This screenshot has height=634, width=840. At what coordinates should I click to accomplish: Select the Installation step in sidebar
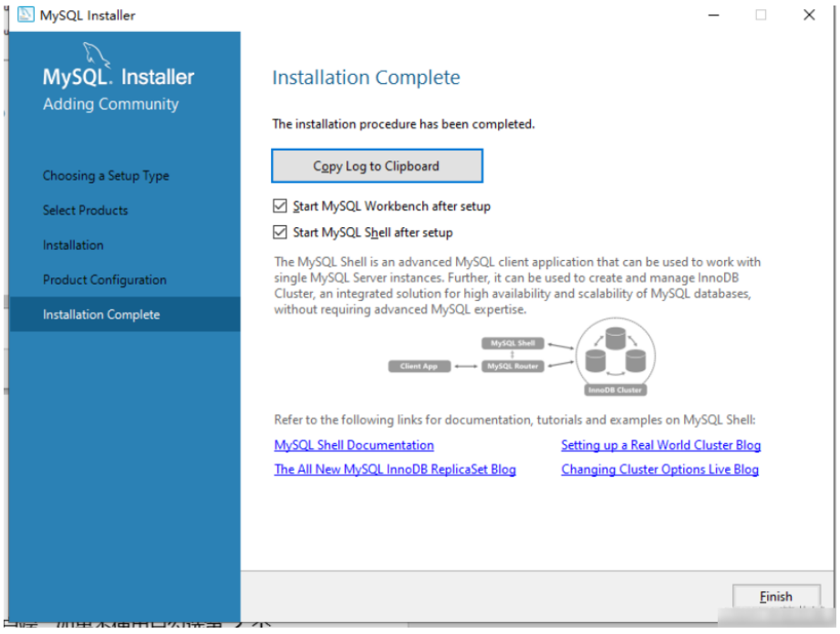[73, 244]
